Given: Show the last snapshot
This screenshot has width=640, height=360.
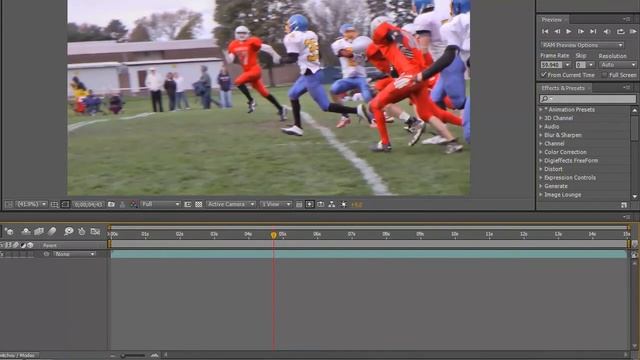Looking at the screenshot, I should 122,204.
